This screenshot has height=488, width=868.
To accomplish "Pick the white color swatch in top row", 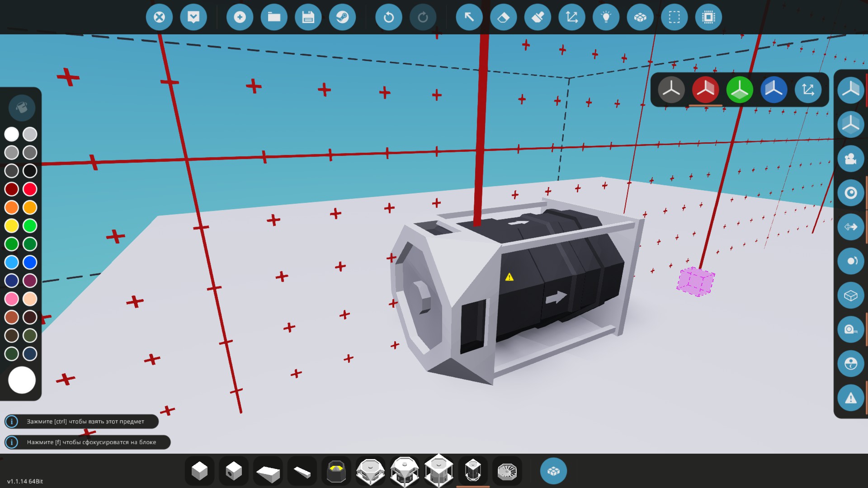I will [12, 134].
